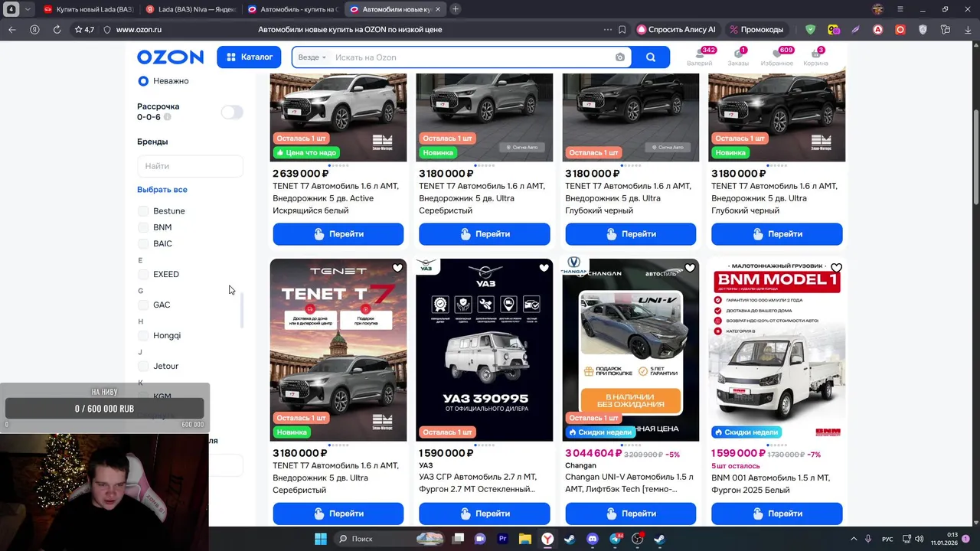Open the BNM MODEL 1 truck image
Image resolution: width=980 pixels, height=551 pixels.
777,350
